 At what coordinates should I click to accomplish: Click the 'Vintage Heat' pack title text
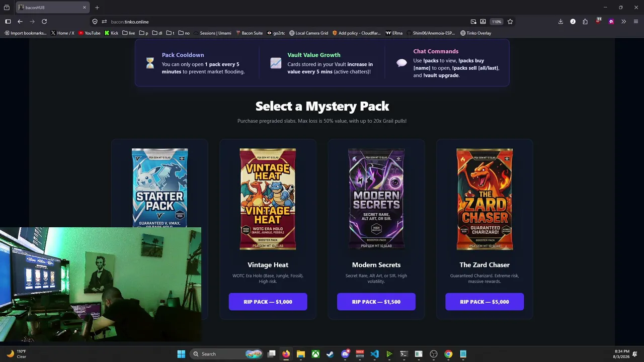(x=268, y=265)
